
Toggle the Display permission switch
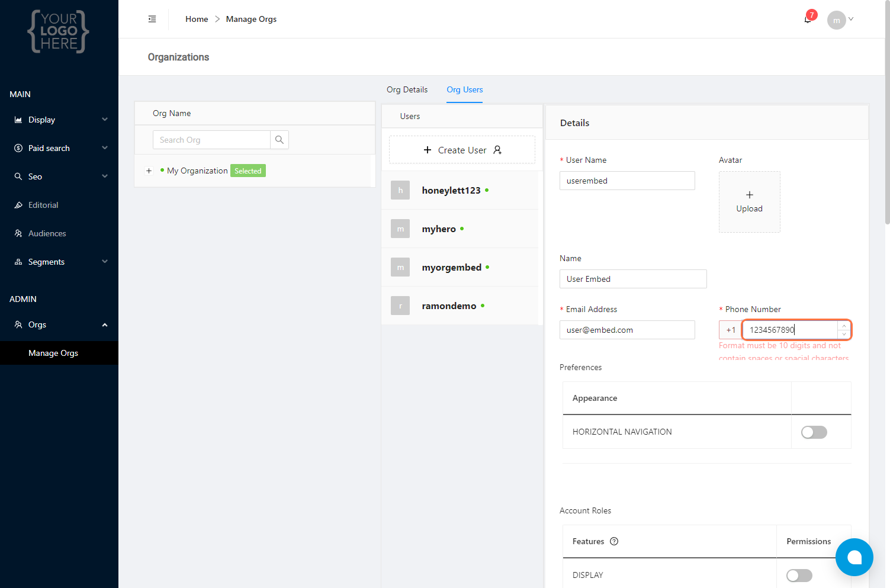point(799,576)
